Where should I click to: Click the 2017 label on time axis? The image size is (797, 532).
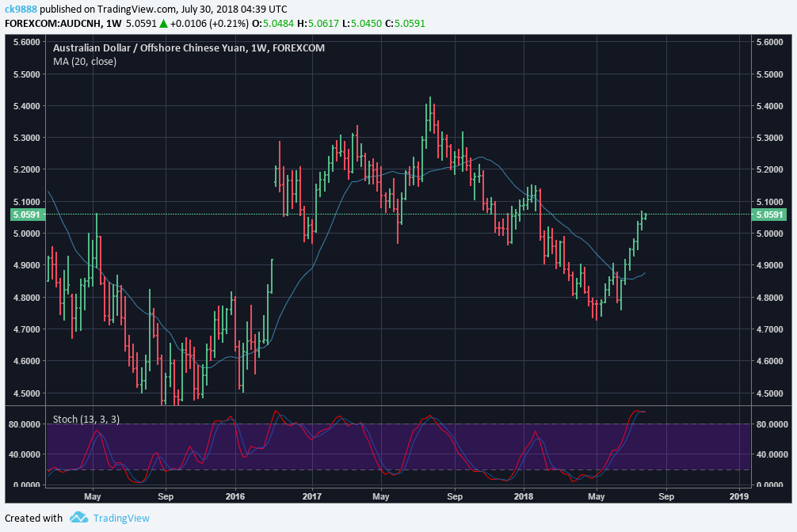(312, 496)
